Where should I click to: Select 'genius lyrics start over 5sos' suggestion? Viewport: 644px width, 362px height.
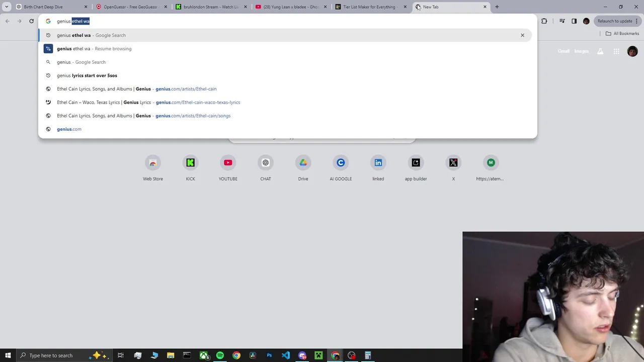pos(285,75)
